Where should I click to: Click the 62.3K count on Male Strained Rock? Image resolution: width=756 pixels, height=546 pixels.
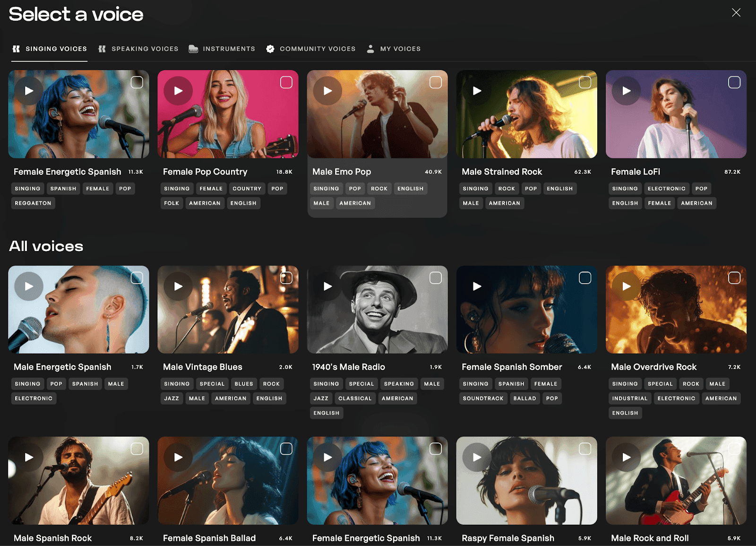click(x=583, y=172)
